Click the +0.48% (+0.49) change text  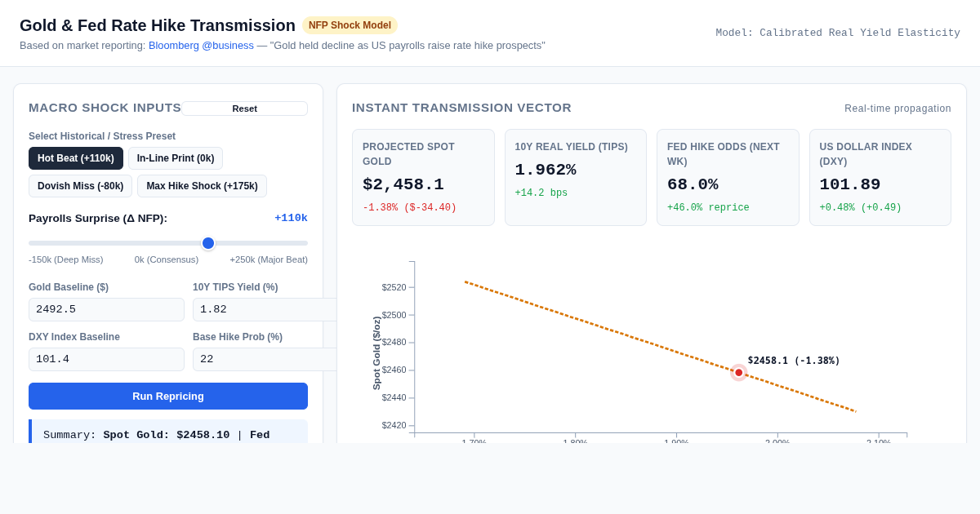[861, 208]
